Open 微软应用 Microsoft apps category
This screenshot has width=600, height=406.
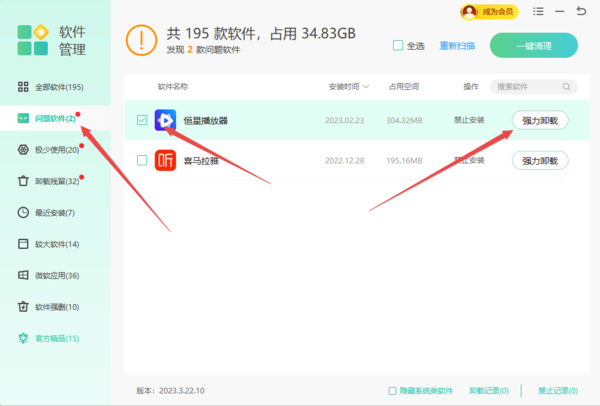[56, 275]
